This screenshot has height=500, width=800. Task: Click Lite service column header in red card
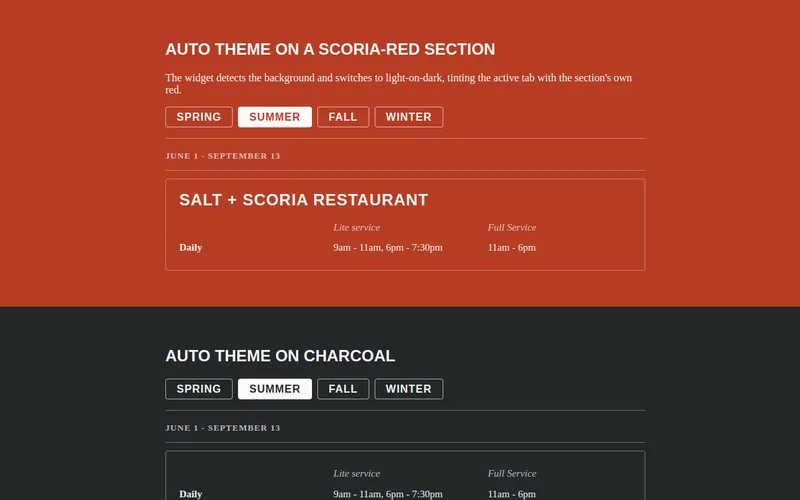pos(357,228)
